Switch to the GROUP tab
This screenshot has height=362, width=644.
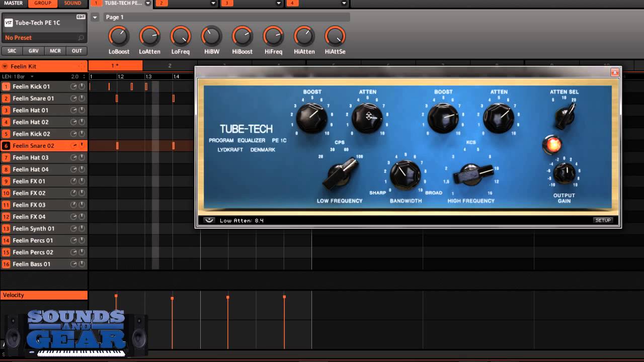pyautogui.click(x=43, y=3)
